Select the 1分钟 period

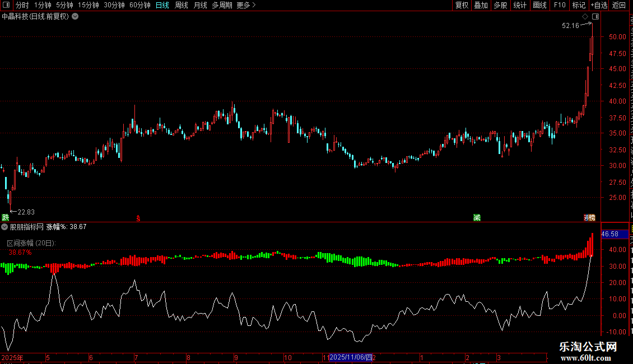pos(43,5)
